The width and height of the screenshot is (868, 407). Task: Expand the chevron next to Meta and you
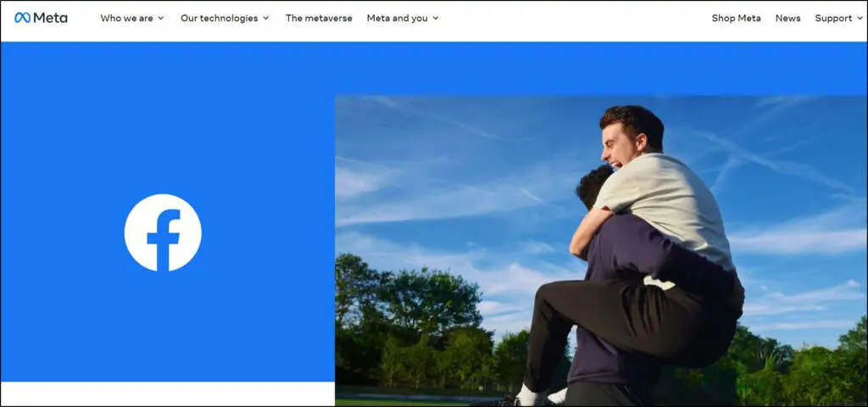[436, 19]
